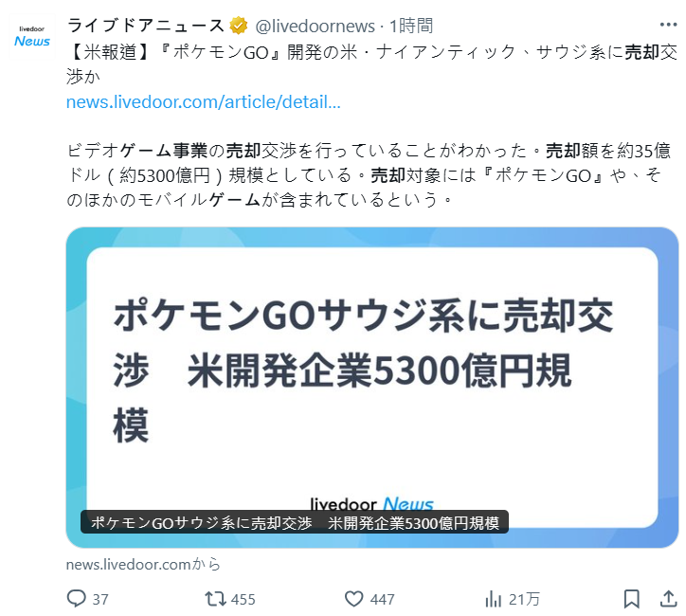Click the post body text about 売却交渉

pos(369,175)
